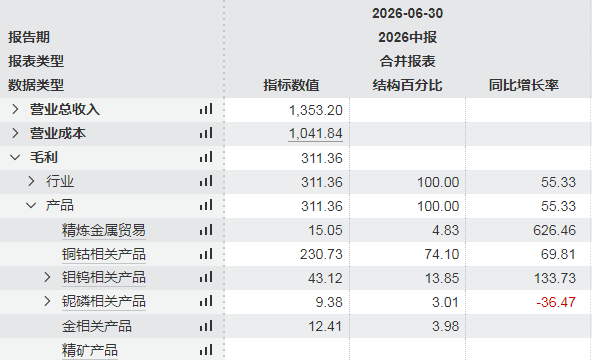592x360 pixels.
Task: Expand the 钼钨相关产品 row
Action: (x=47, y=278)
